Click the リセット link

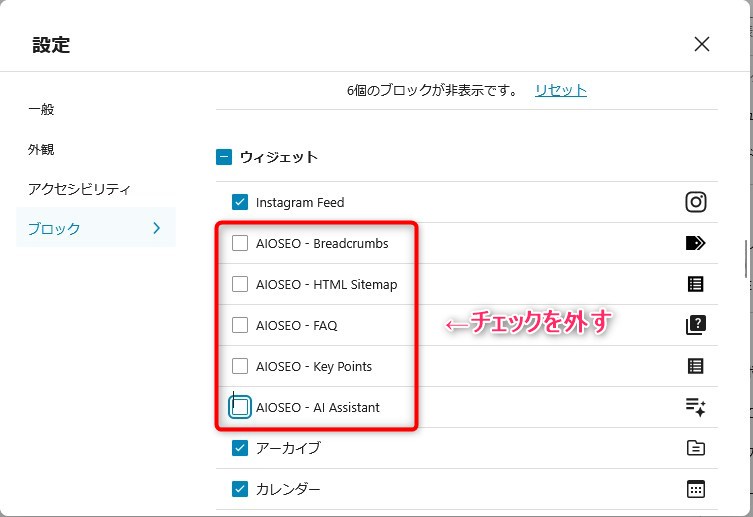click(x=560, y=90)
